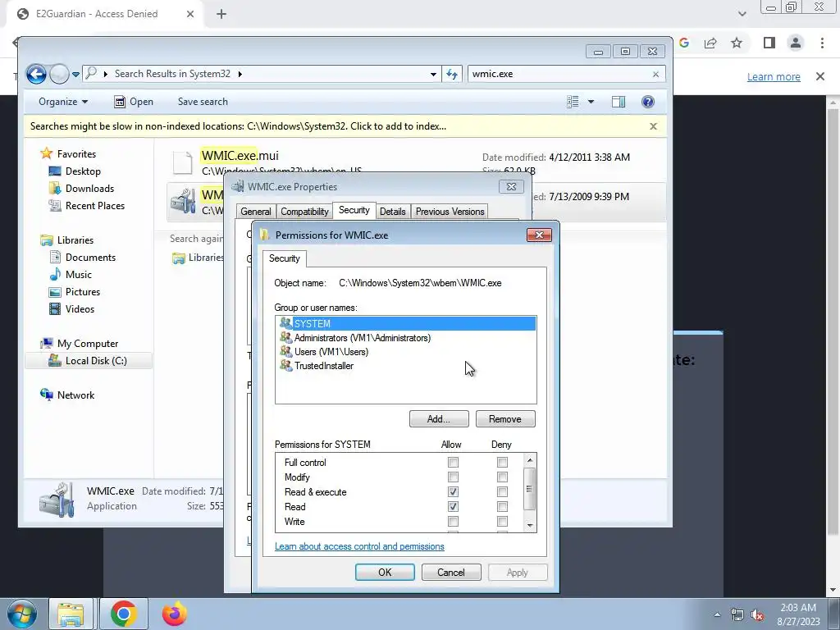Image resolution: width=840 pixels, height=630 pixels.
Task: Click the Explorer back navigation arrow
Action: (36, 74)
